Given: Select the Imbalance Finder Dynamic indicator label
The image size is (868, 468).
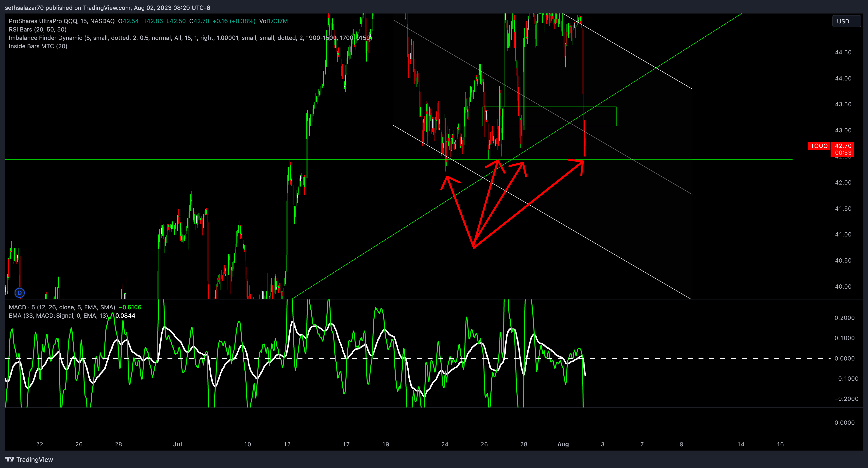Looking at the screenshot, I should (190, 38).
